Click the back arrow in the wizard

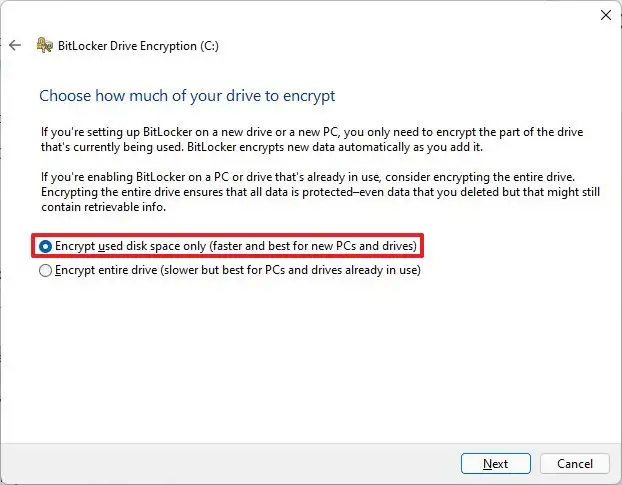point(14,45)
